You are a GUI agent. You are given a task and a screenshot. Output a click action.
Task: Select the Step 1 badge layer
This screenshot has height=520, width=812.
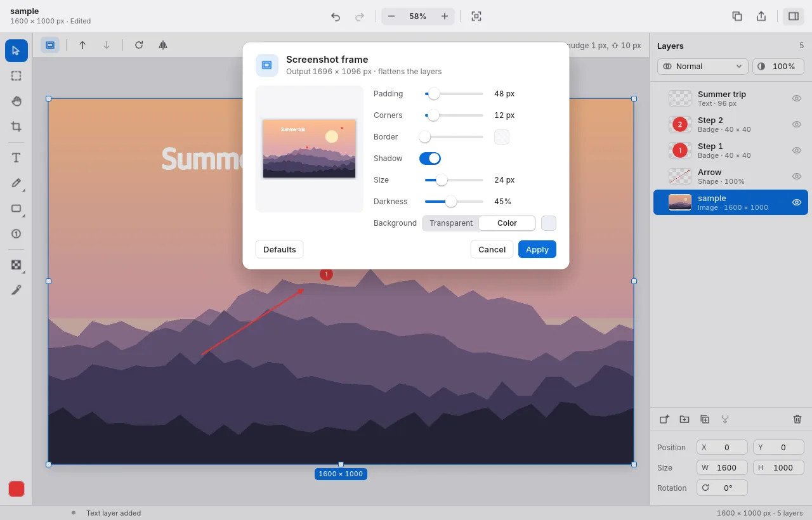tap(731, 150)
